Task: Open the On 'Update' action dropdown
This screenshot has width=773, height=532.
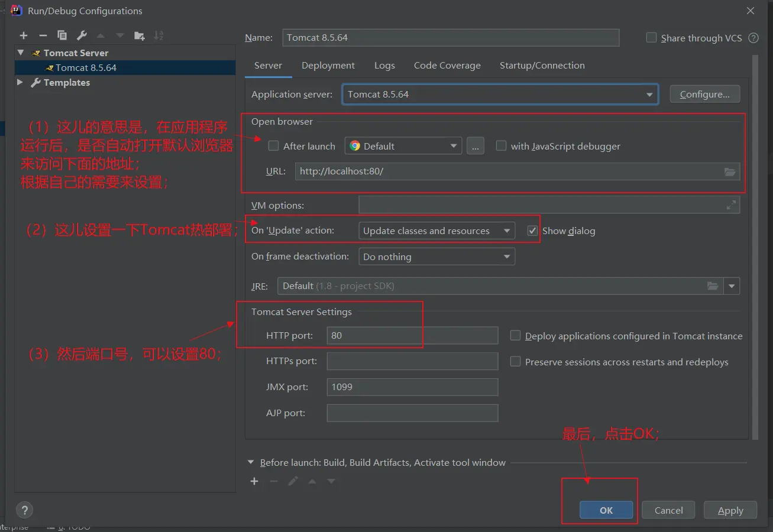Action: tap(436, 231)
